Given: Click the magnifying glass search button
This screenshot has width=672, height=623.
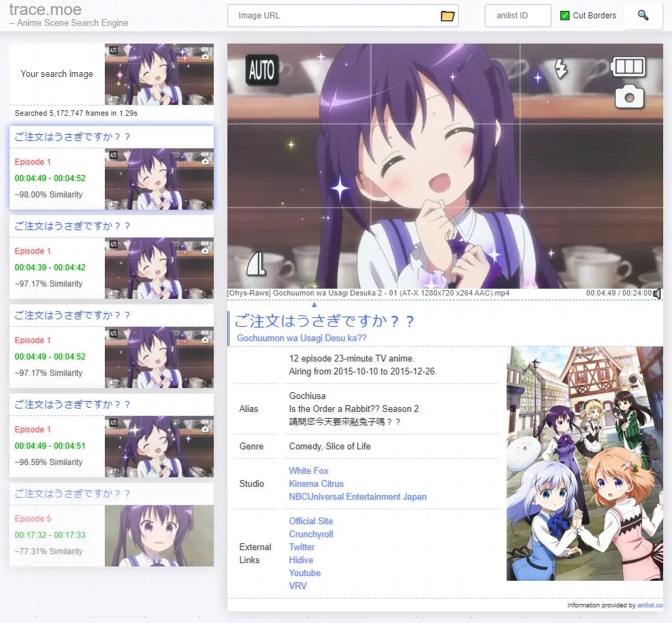Looking at the screenshot, I should tap(643, 16).
